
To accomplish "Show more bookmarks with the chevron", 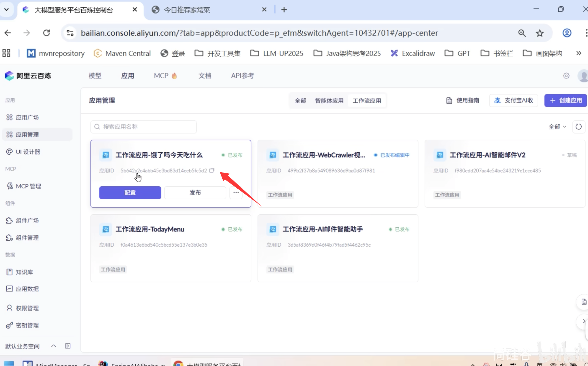I will [579, 53].
